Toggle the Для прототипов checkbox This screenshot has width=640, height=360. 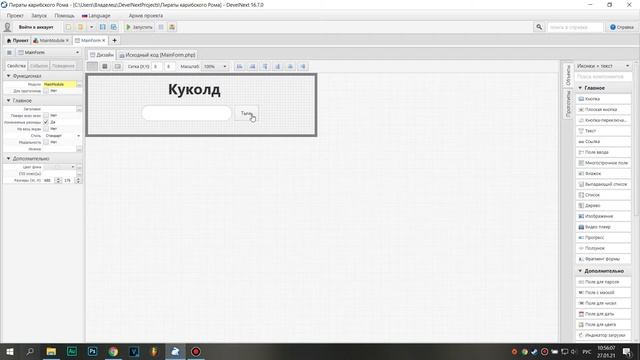[x=46, y=91]
